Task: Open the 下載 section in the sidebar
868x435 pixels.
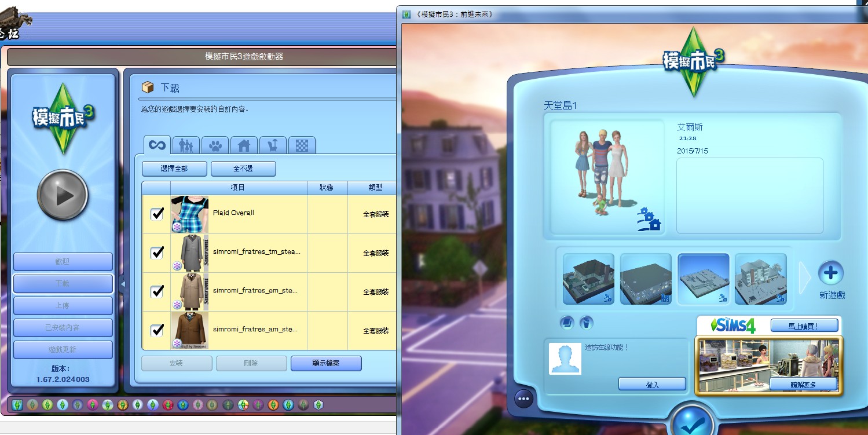Action: coord(63,284)
